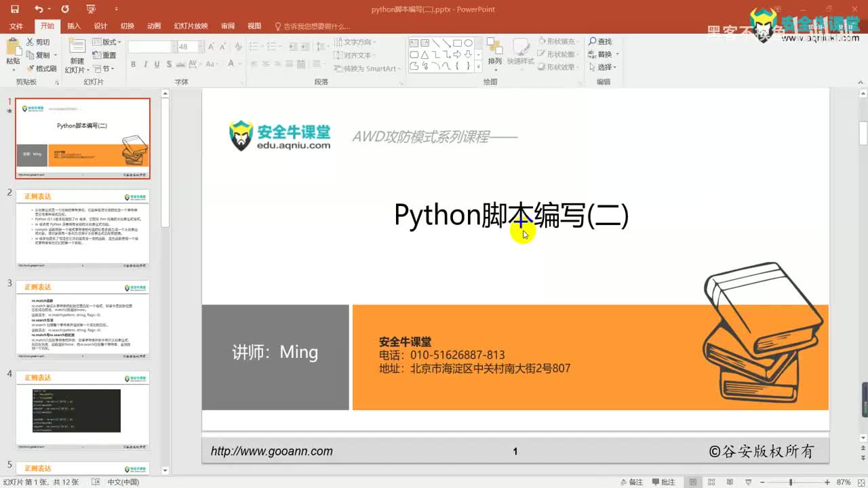The image size is (868, 488).
Task: Collapse the ribbon with the chevron
Action: pos(861,81)
